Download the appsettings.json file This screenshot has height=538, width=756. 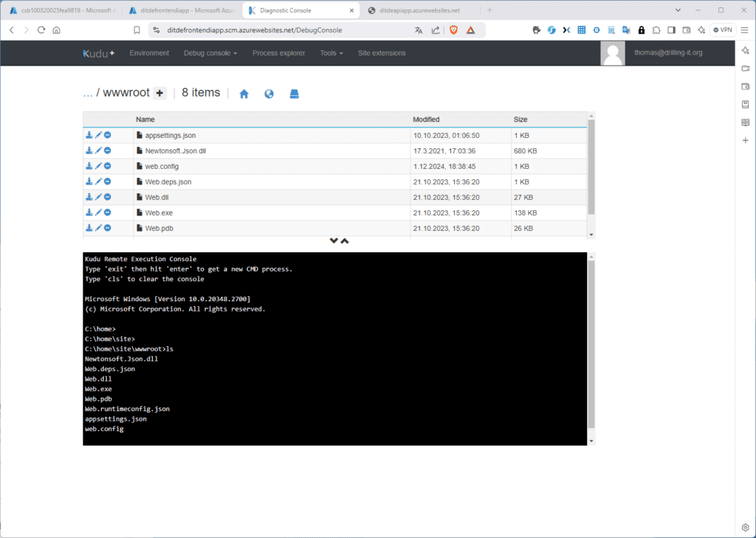(89, 135)
